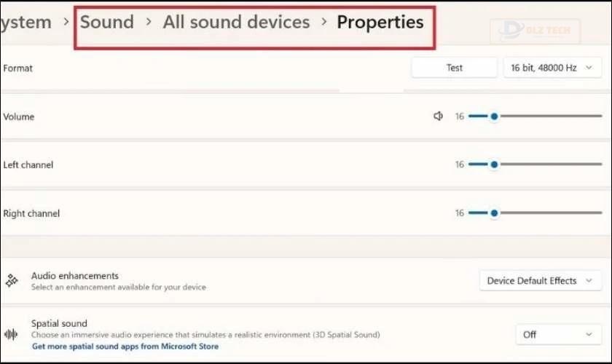
Task: Click 'Select an enhancement available' description
Action: tap(119, 287)
